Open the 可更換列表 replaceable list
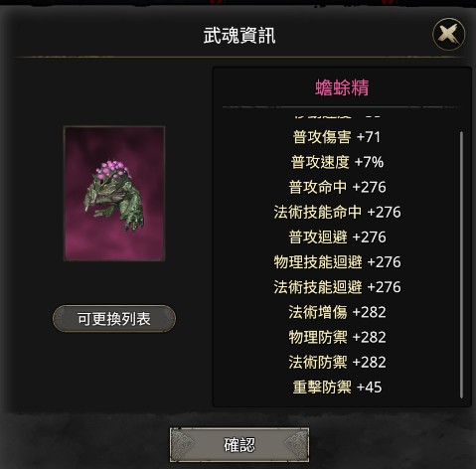 (x=114, y=319)
